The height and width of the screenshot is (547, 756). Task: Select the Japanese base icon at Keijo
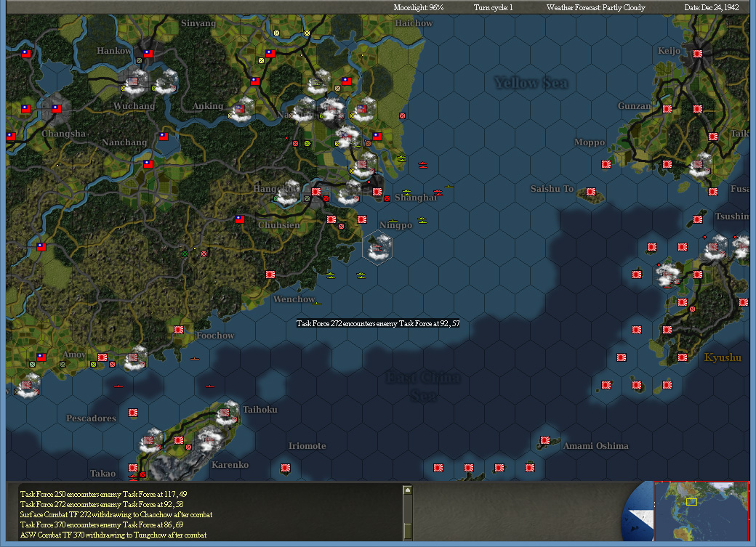click(698, 54)
